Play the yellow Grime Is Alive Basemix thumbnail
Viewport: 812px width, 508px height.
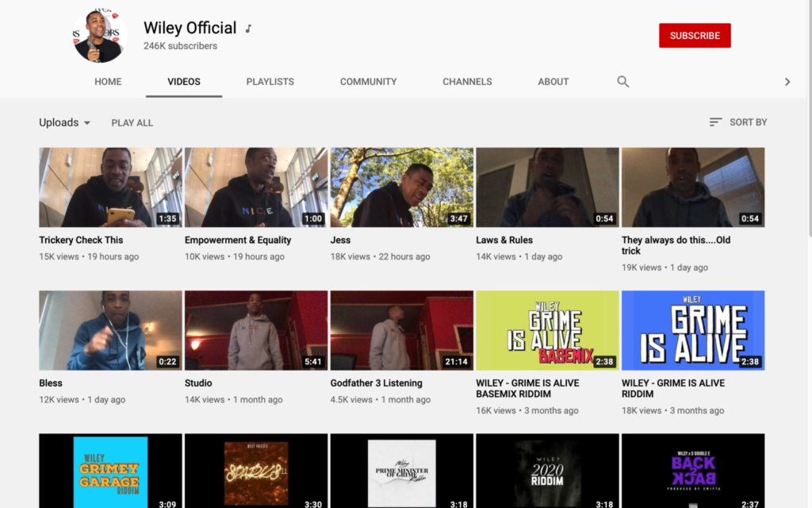click(547, 330)
